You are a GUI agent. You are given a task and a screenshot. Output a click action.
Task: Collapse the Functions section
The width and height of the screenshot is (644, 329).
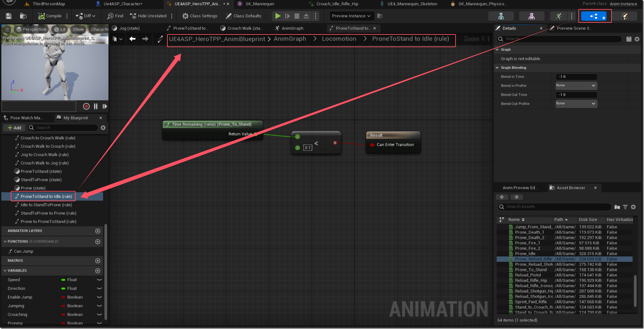(5, 241)
